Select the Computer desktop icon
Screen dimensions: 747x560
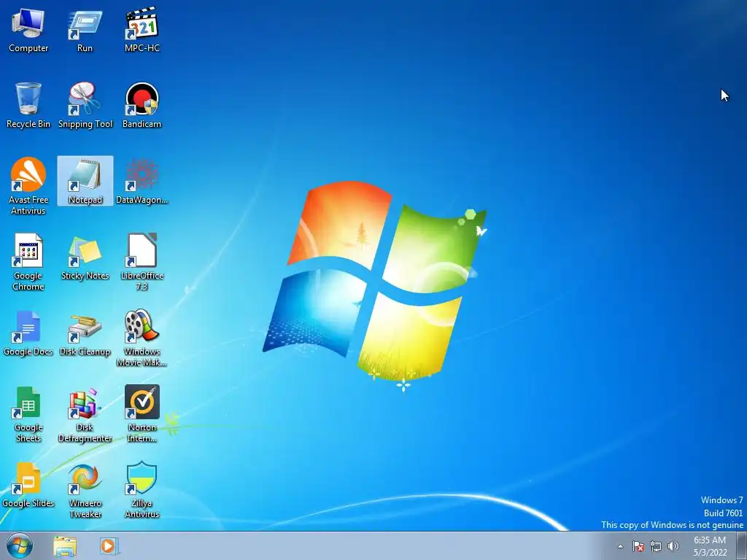[x=28, y=30]
